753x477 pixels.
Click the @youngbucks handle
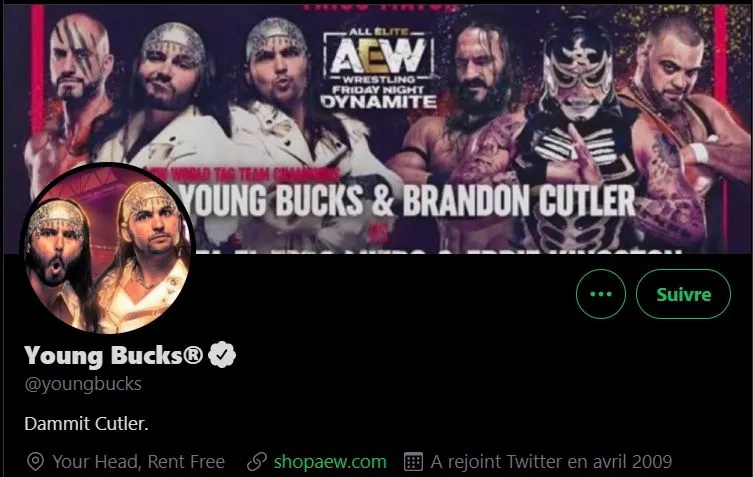82,383
